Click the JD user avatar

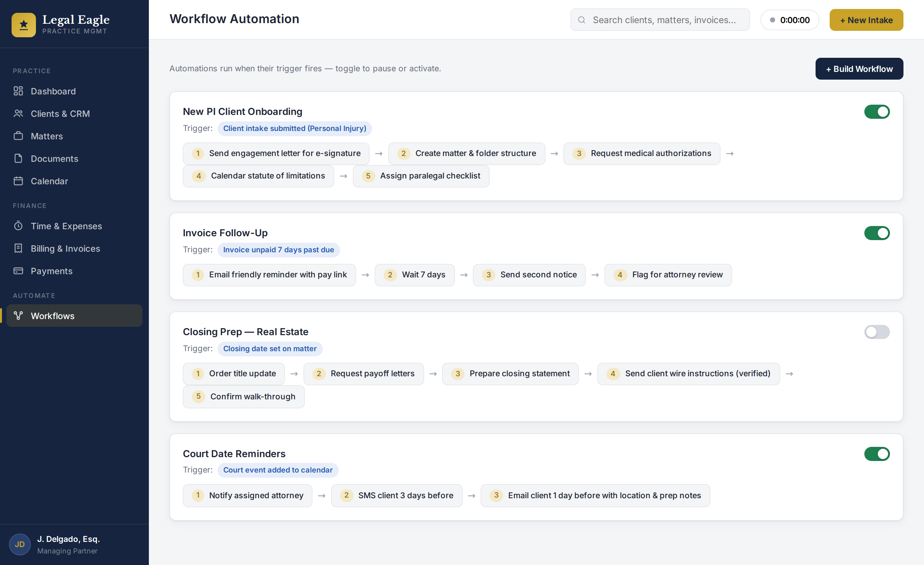(x=20, y=544)
